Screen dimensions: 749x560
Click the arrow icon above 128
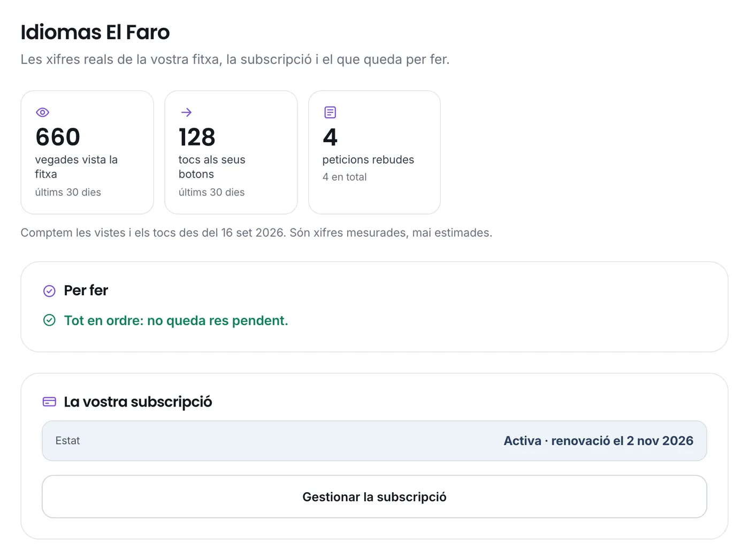[x=186, y=112]
